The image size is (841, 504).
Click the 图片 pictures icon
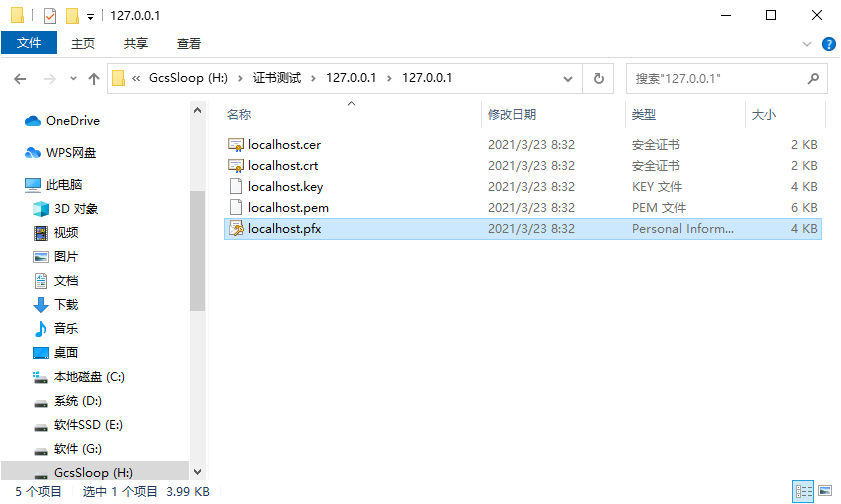click(x=41, y=257)
